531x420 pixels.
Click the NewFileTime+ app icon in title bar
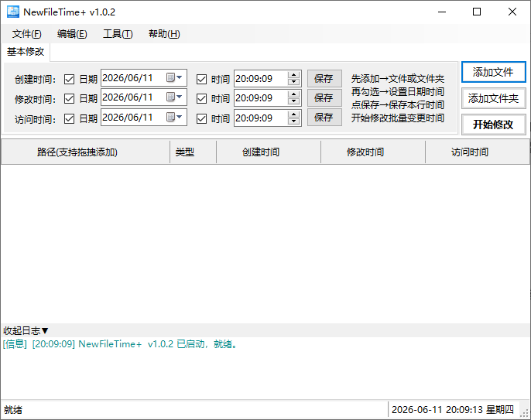pos(13,12)
